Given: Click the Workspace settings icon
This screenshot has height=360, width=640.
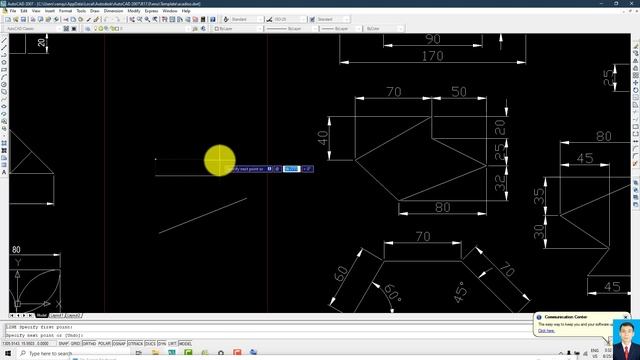Looking at the screenshot, I should 66,29.
